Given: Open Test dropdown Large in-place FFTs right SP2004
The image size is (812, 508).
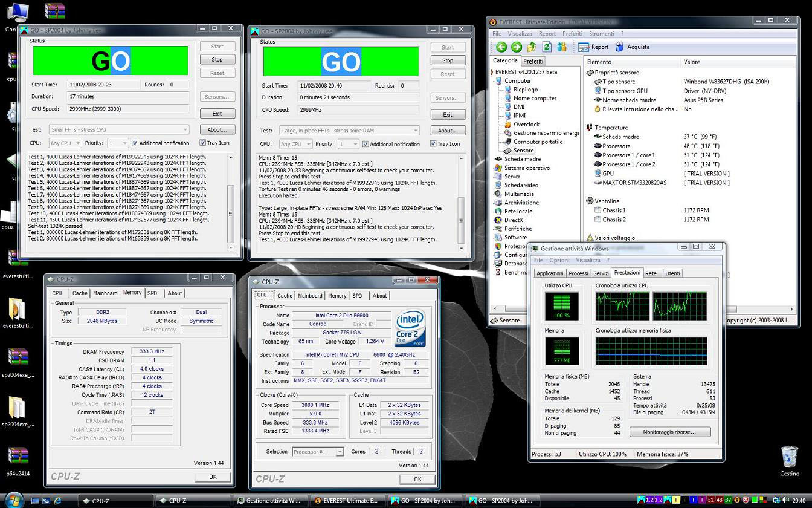Looking at the screenshot, I should pos(349,130).
